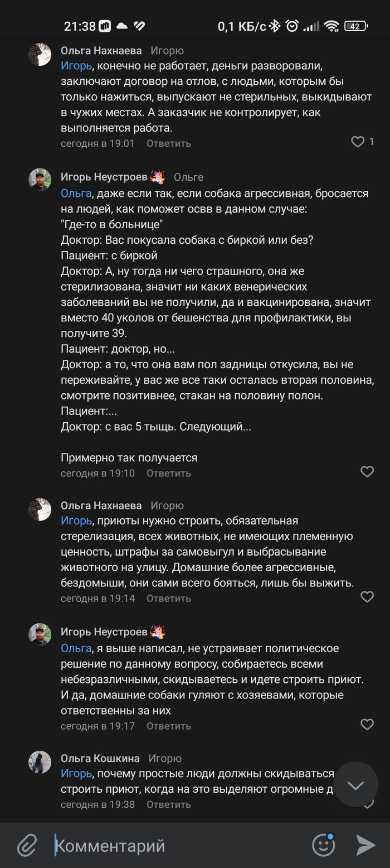Tap the blue Ольга mention in 19:17 comment
Image resolution: width=390 pixels, height=868 pixels.
[x=76, y=648]
